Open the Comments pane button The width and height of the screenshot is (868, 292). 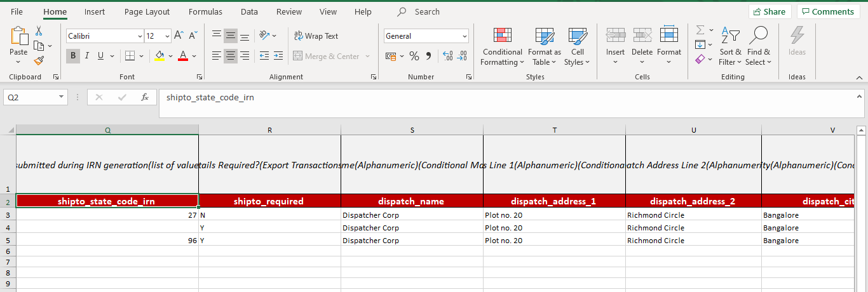(x=829, y=11)
